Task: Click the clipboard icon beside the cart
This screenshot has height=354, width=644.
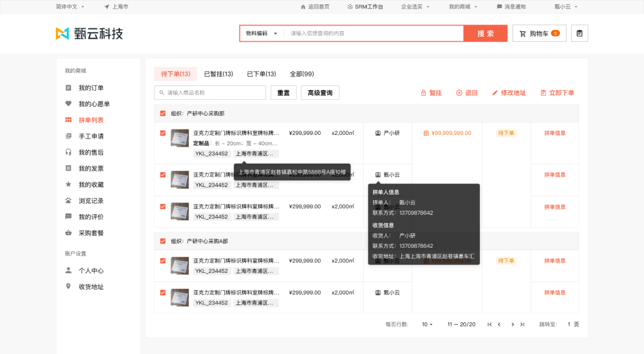Action: coord(580,33)
